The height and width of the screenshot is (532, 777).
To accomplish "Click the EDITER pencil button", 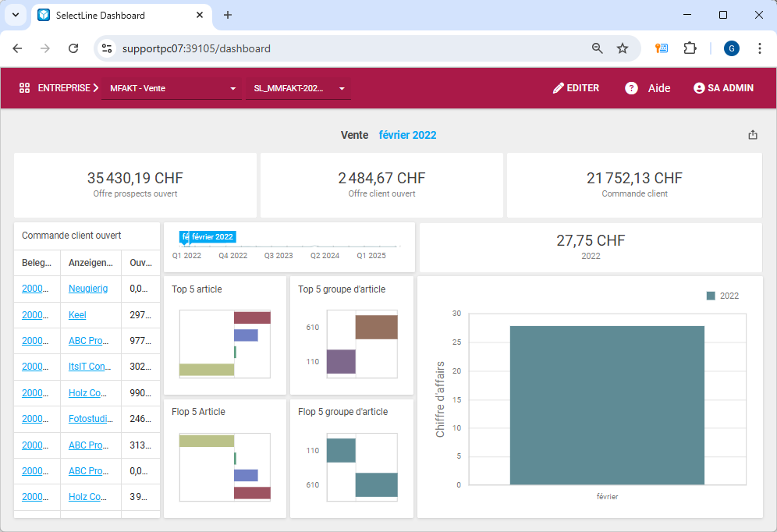I will 576,88.
